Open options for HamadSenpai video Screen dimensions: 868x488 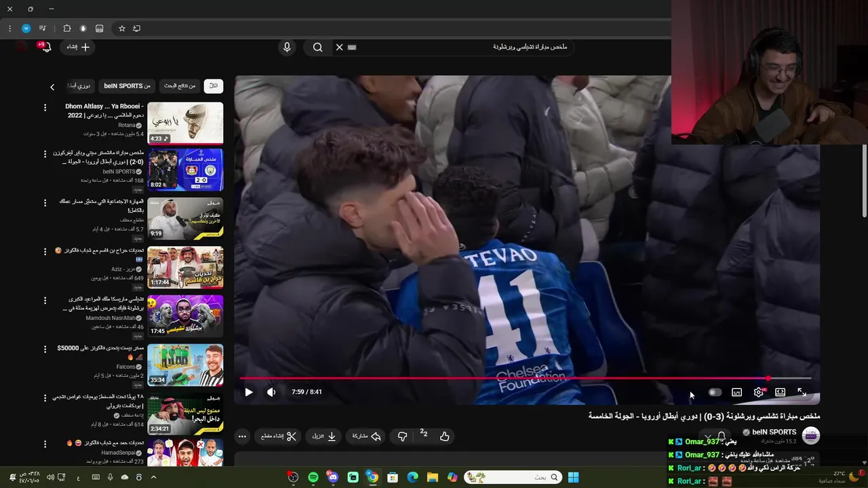coord(45,444)
